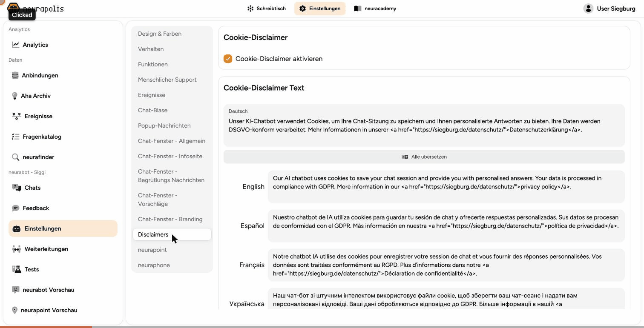Click the Alle übersetzen button
The width and height of the screenshot is (644, 328).
point(424,157)
